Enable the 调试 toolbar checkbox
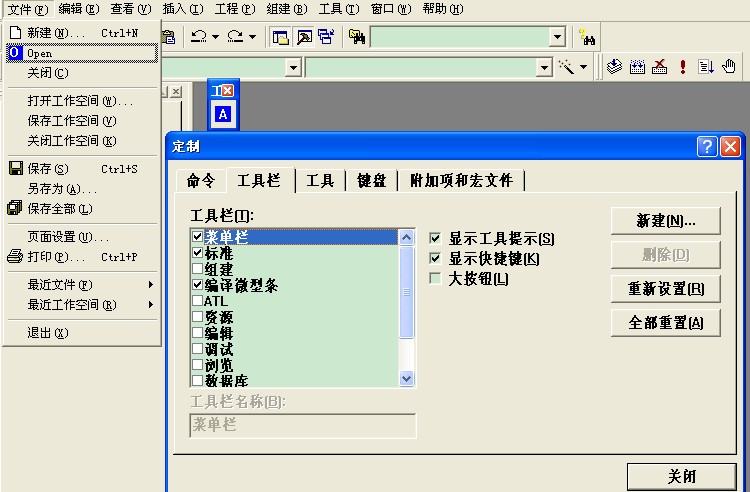Viewport: 750px width, 492px height. coord(197,349)
